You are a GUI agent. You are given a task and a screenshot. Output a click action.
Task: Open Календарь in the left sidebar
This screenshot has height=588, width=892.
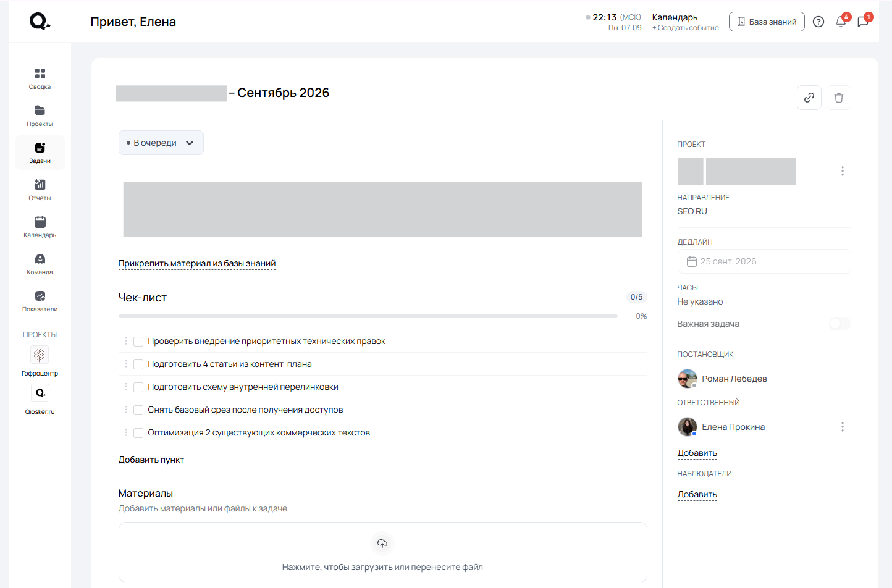point(40,227)
